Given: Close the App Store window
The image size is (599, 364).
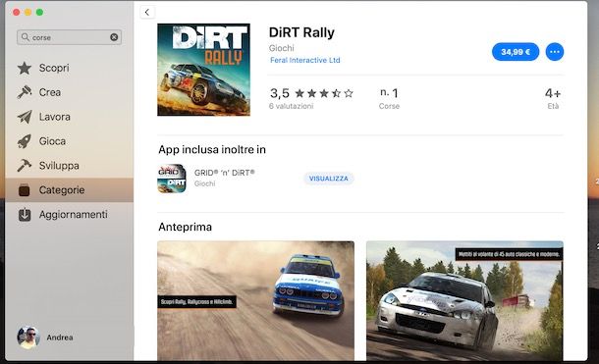Looking at the screenshot, I should pos(16,12).
